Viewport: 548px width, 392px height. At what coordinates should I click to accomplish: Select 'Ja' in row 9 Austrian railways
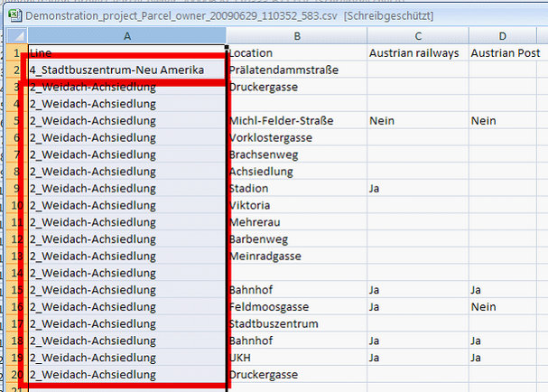click(418, 189)
